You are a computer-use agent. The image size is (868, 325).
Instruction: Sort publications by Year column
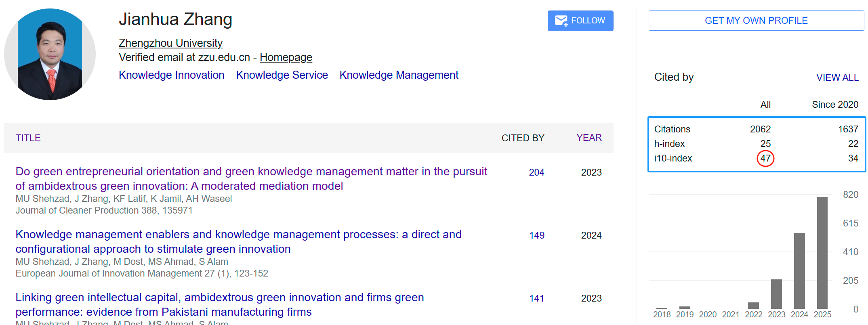point(588,138)
